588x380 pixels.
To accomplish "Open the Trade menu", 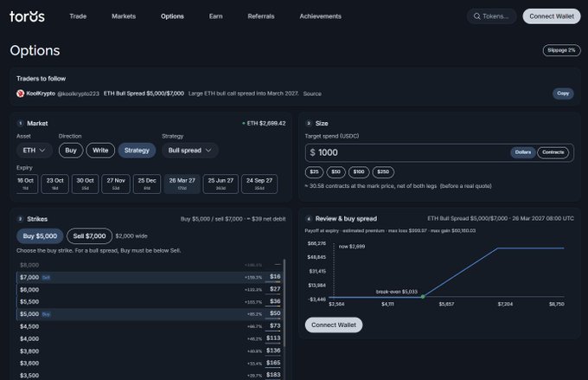I will pos(78,16).
